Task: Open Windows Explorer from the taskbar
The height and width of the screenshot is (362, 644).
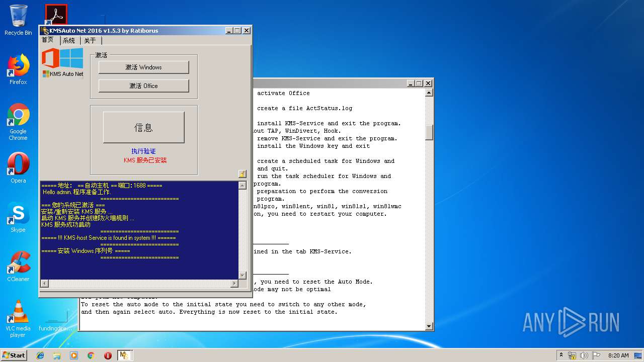Action: [57, 355]
